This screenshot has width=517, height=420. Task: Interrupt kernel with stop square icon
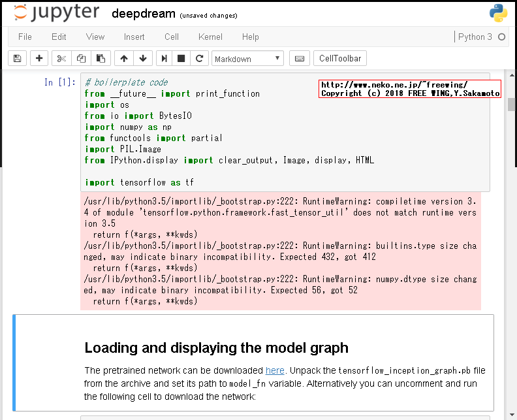coord(181,59)
